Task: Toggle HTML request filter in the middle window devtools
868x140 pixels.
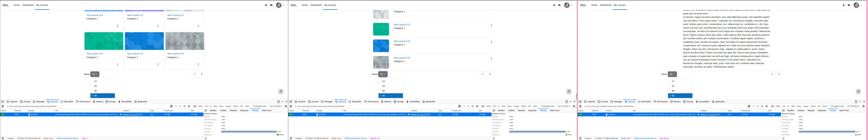Action: 488,106
